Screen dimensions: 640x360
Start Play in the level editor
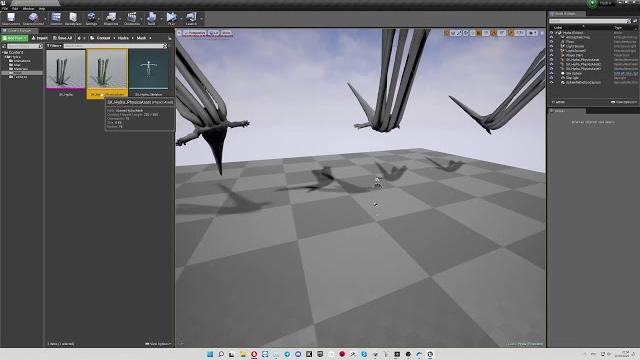coord(171,18)
